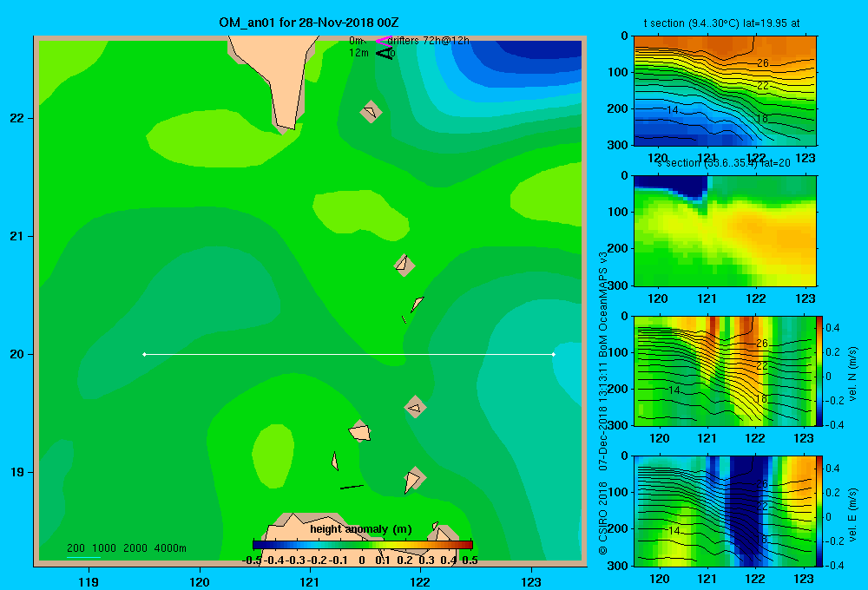Click the 123 longitude tick under vel. E section
This screenshot has height=590, width=868.
click(804, 579)
